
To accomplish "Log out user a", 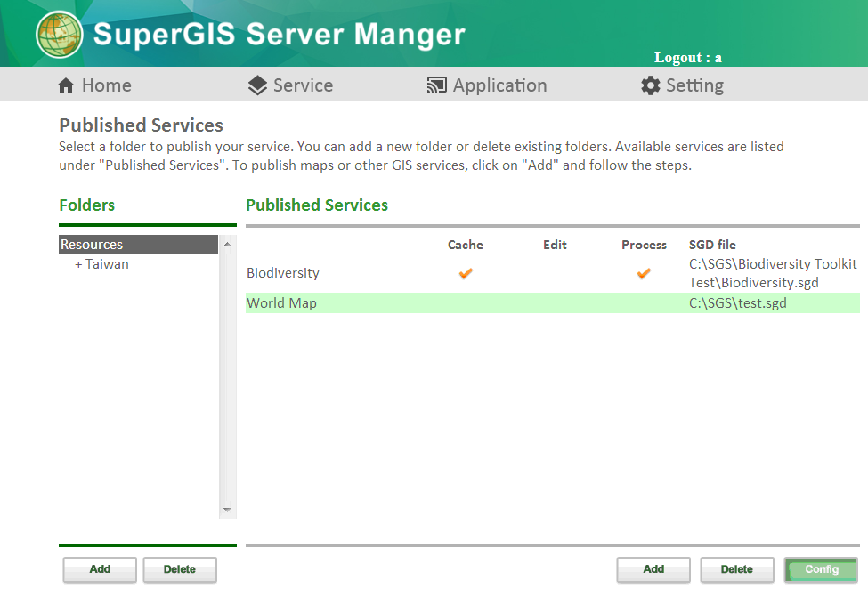I will [x=687, y=58].
